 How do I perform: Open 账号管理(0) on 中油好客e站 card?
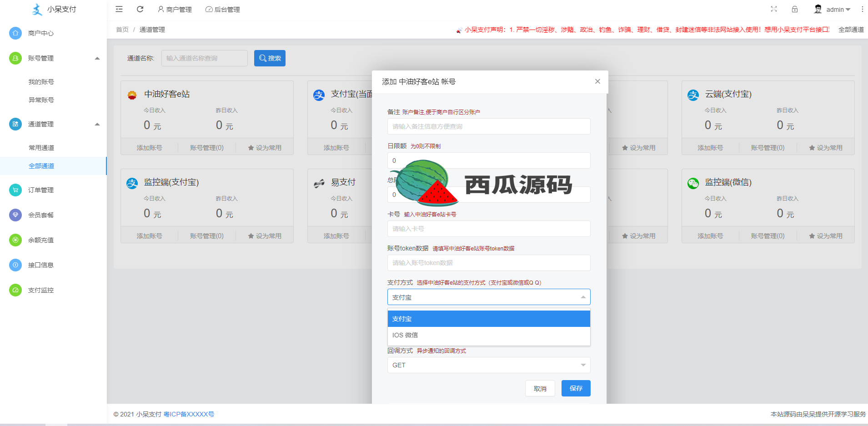point(207,148)
